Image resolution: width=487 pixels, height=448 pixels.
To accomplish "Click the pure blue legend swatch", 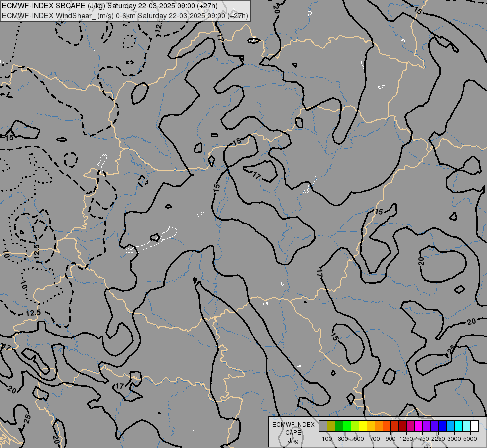I will point(443,426).
